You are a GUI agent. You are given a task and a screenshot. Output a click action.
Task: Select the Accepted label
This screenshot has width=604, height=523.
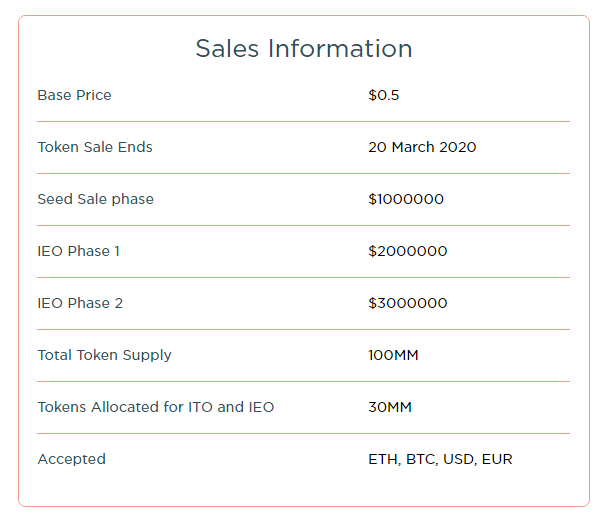72,459
